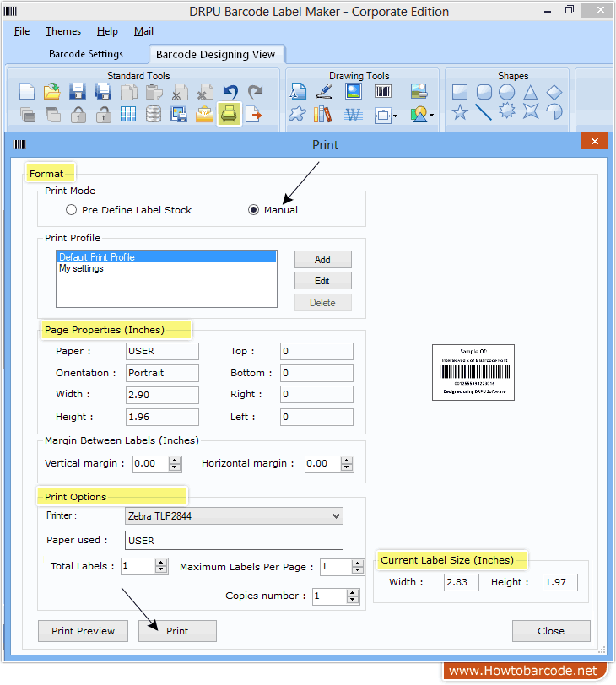Viewport: 616px width, 685px height.
Task: Open the Mail menu
Action: [143, 31]
